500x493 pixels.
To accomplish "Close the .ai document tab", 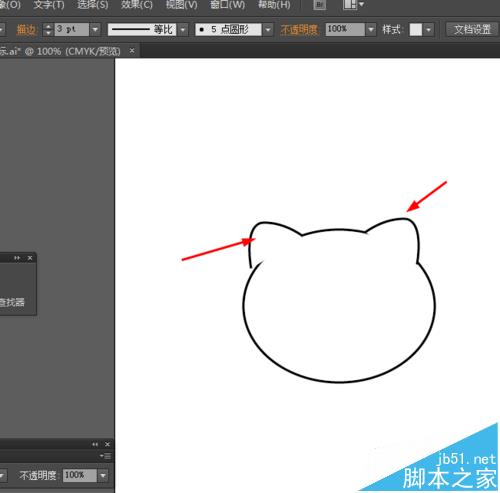I will [x=132, y=51].
